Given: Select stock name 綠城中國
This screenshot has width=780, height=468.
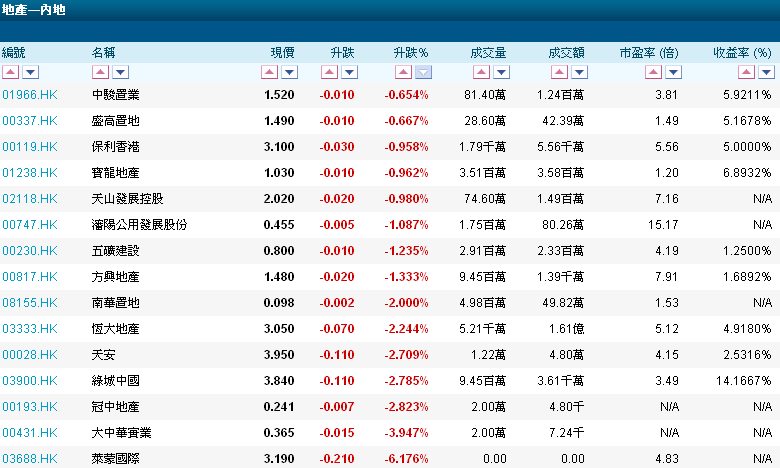Looking at the screenshot, I should (115, 380).
